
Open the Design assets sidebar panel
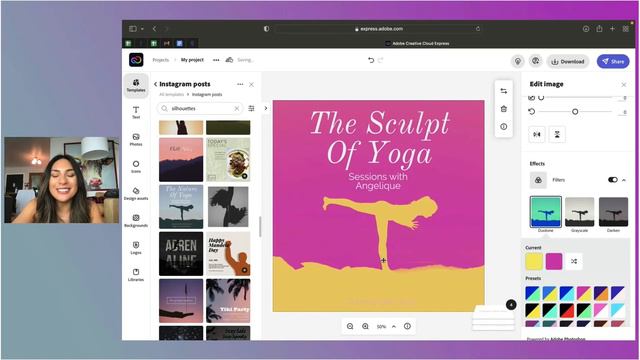click(x=136, y=193)
